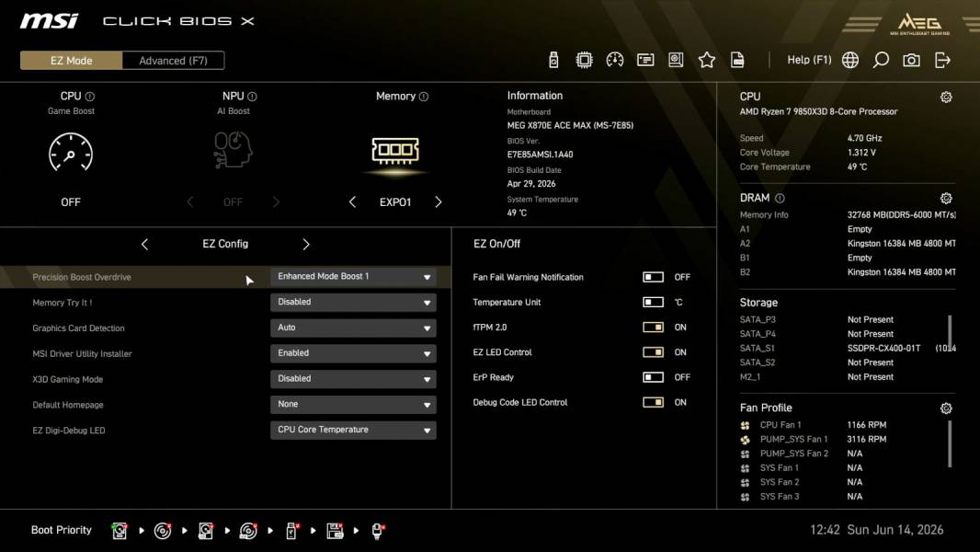Disable fTPM 2.0 switch
The width and height of the screenshot is (980, 552).
point(653,327)
